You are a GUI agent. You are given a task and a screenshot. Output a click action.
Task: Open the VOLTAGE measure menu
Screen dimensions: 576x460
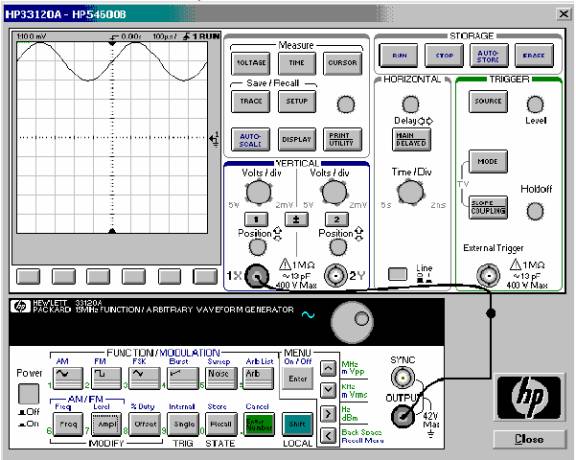(251, 63)
